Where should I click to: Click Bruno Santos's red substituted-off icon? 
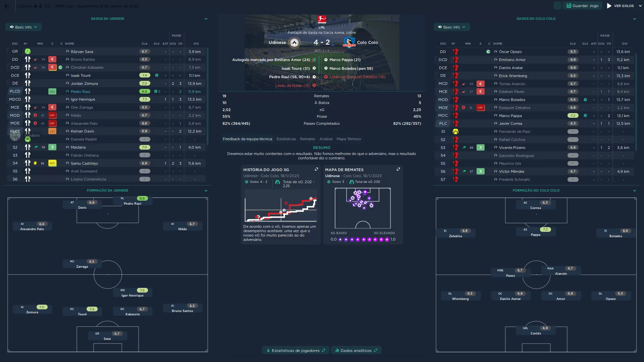52,59
